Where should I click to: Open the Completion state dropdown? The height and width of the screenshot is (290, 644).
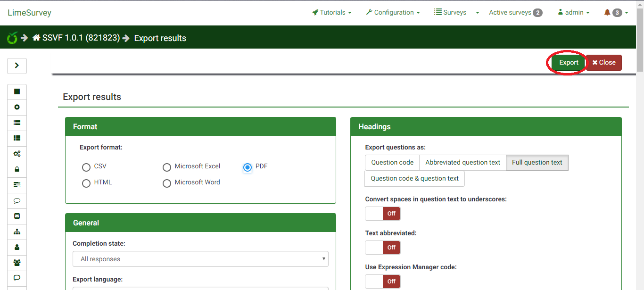[200, 259]
